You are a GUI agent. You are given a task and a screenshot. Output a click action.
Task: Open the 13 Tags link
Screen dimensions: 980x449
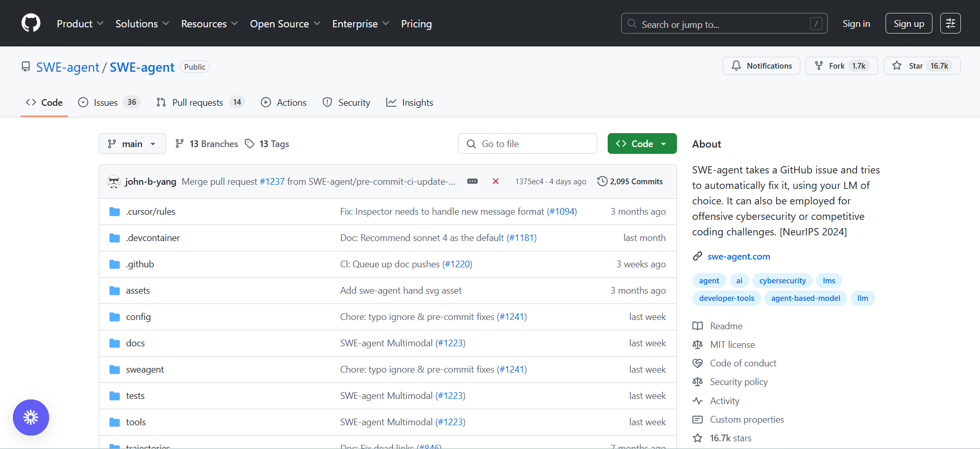(x=267, y=143)
